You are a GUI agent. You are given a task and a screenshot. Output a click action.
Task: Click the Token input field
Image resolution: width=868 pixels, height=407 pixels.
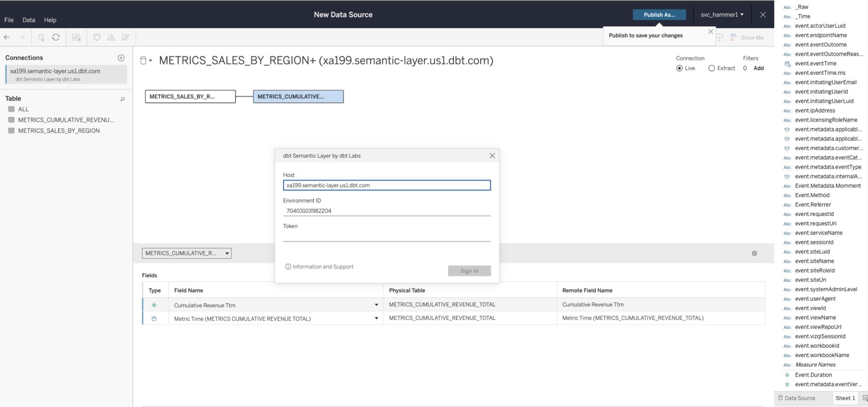pos(387,236)
